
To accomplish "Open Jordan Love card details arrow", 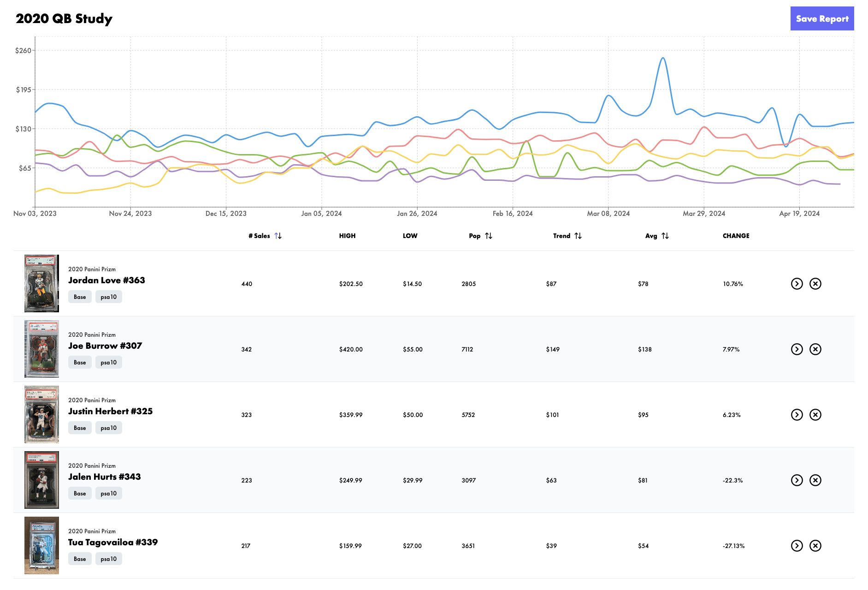I will coord(797,284).
